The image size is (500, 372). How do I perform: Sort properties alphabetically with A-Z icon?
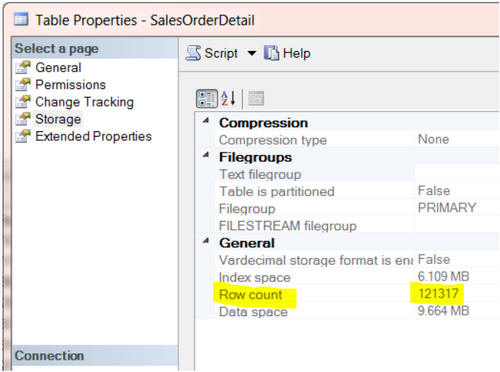click(x=228, y=99)
